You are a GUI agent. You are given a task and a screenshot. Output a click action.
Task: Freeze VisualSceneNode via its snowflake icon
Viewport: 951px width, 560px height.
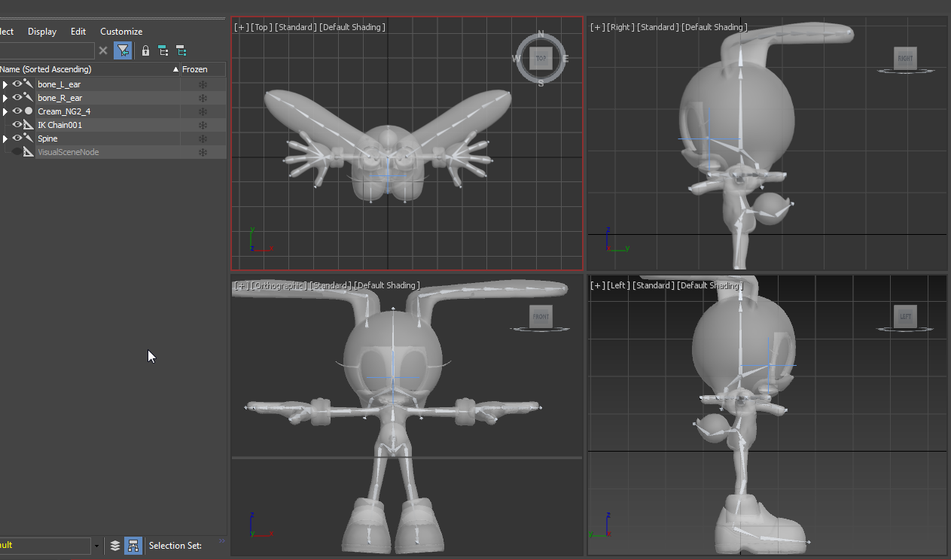pos(203,152)
